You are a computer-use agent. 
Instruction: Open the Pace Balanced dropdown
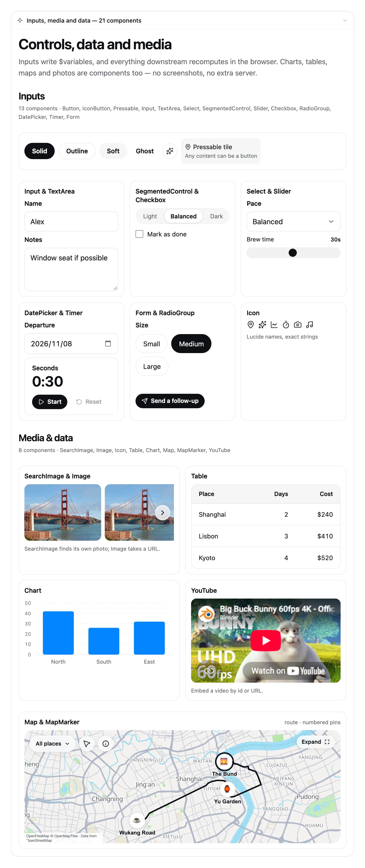click(293, 221)
